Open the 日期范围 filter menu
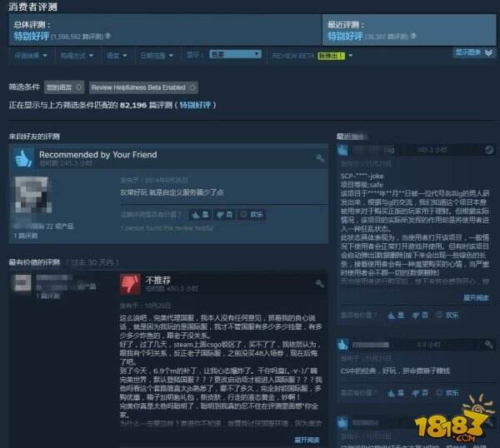The image size is (500, 448). (x=157, y=56)
